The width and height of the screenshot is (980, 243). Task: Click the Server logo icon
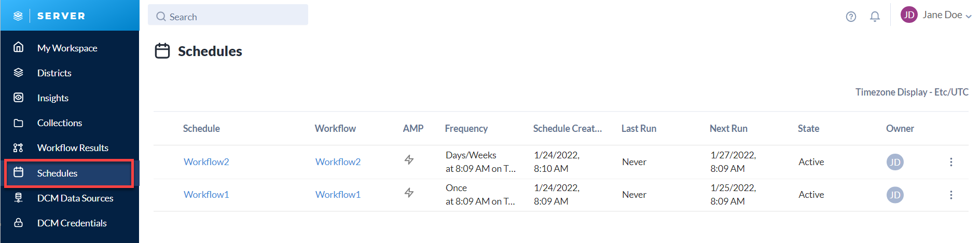(18, 16)
